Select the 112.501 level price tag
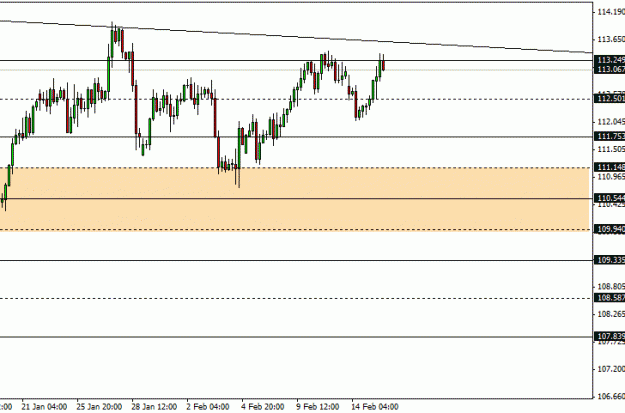625x413 pixels. pos(609,98)
